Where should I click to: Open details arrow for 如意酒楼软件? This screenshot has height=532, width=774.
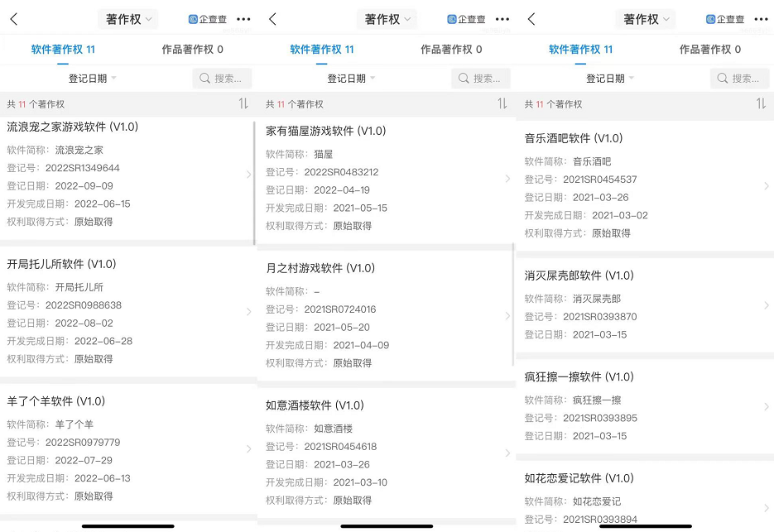click(x=507, y=453)
